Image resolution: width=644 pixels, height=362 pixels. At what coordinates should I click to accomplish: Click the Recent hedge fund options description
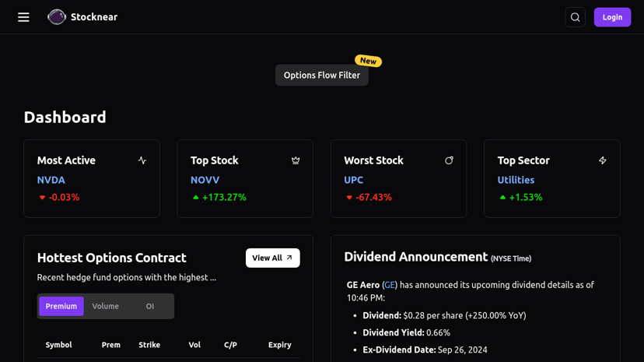127,277
